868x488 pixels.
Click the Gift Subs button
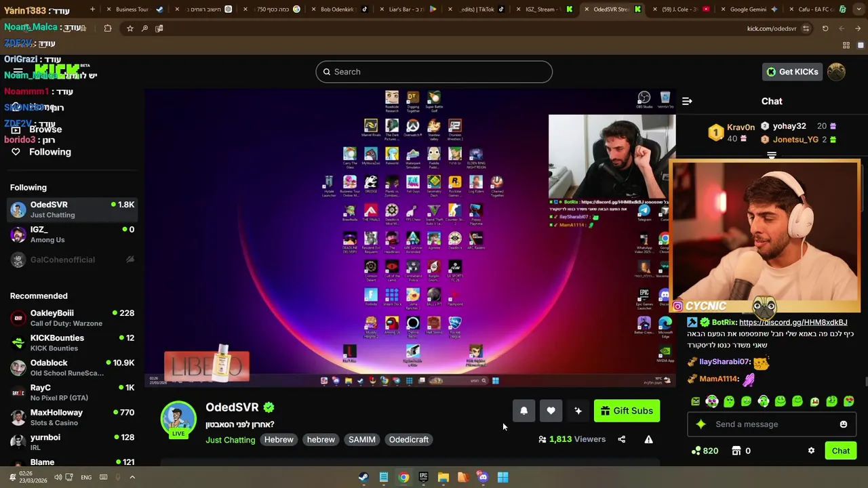click(627, 411)
